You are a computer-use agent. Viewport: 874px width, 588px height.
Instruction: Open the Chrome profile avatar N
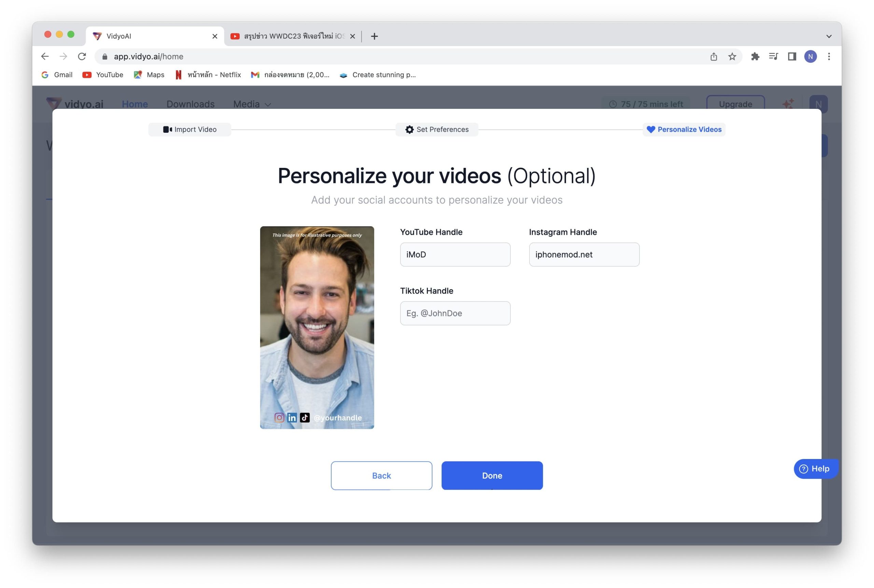click(810, 57)
